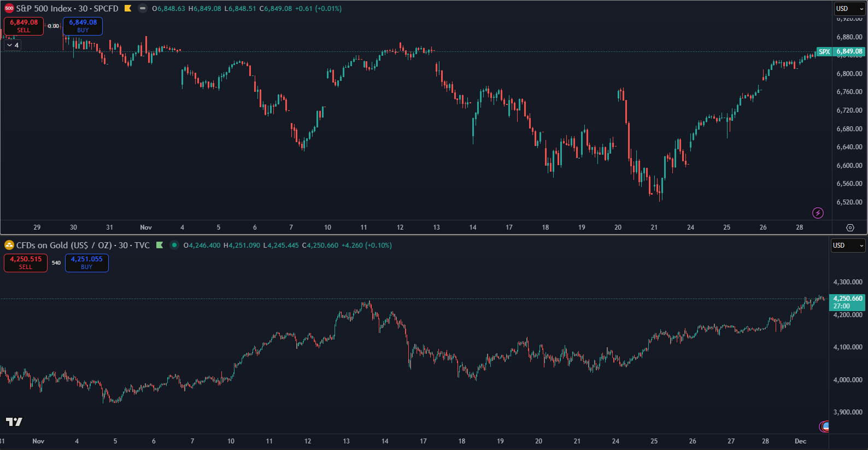Screen dimensions: 868x450
Task: Click the yellow flag next to SPCFD
Action: tap(128, 9)
